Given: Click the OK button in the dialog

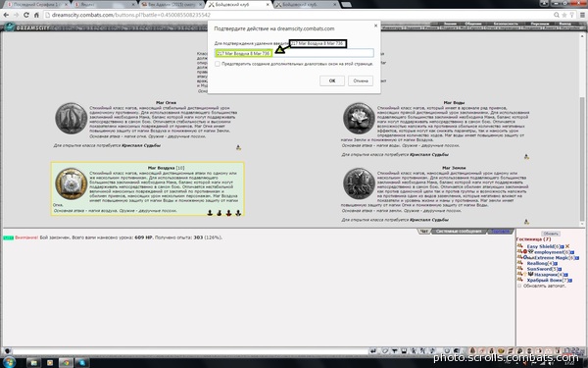Looking at the screenshot, I should pyautogui.click(x=332, y=80).
